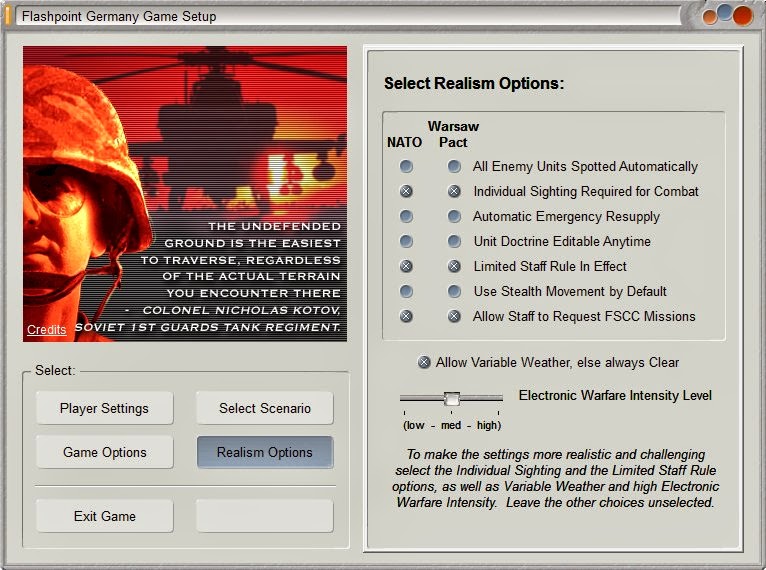Open Select Scenario screen
The image size is (766, 570).
[x=265, y=408]
